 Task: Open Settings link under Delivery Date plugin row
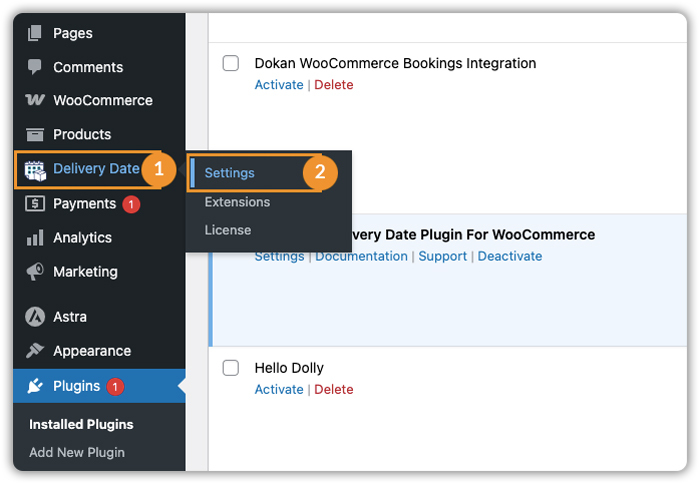279,257
